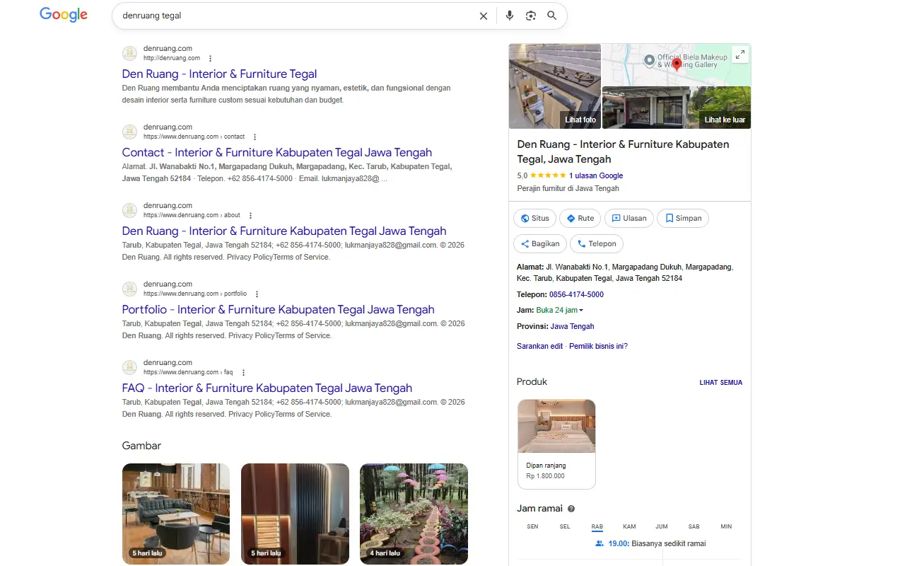Open three-dot options for the FAQ result
924x566 pixels.
click(243, 373)
